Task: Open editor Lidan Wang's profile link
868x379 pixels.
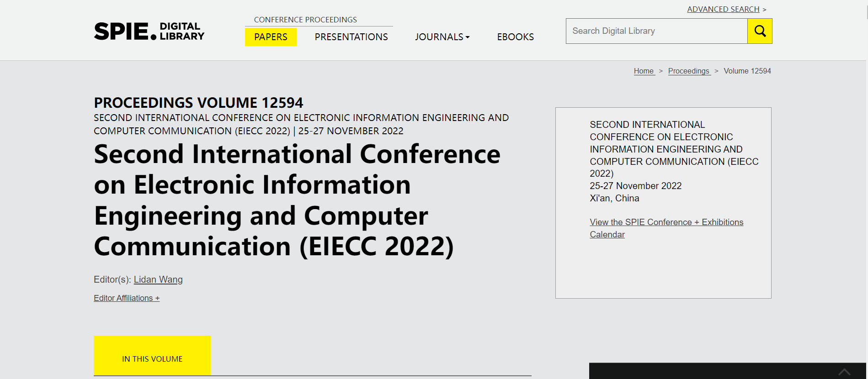Action: (158, 279)
